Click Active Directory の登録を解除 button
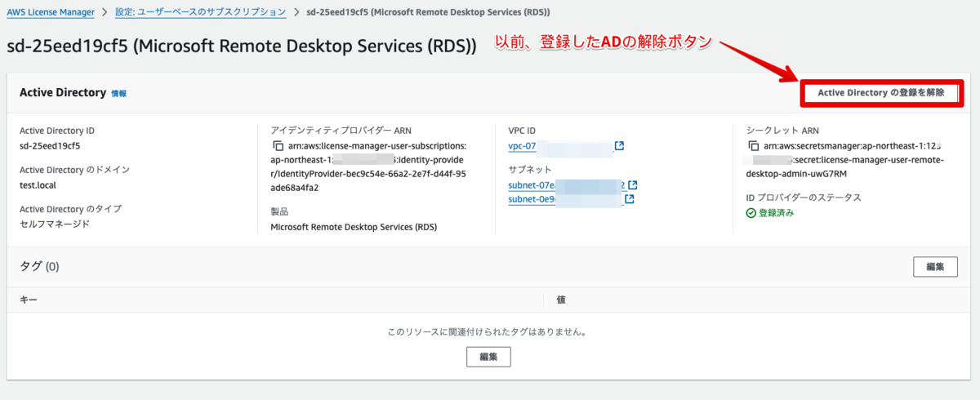This screenshot has height=400, width=980. (881, 93)
